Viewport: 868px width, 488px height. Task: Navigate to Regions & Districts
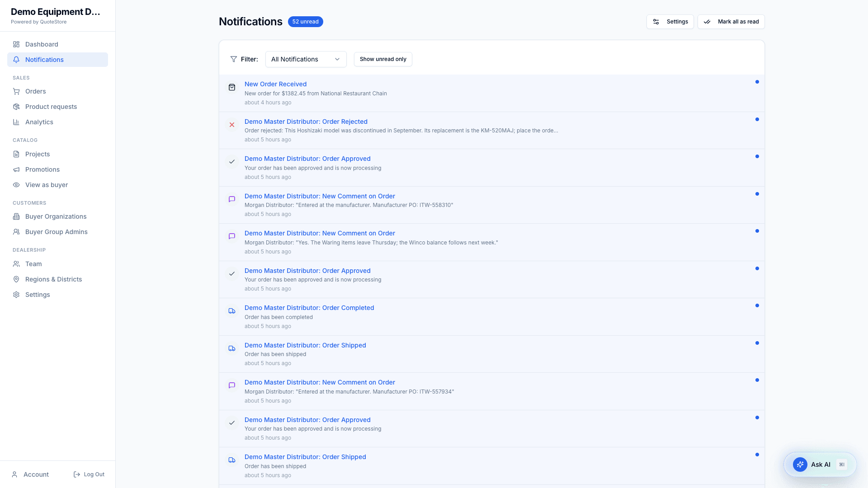(x=57, y=279)
